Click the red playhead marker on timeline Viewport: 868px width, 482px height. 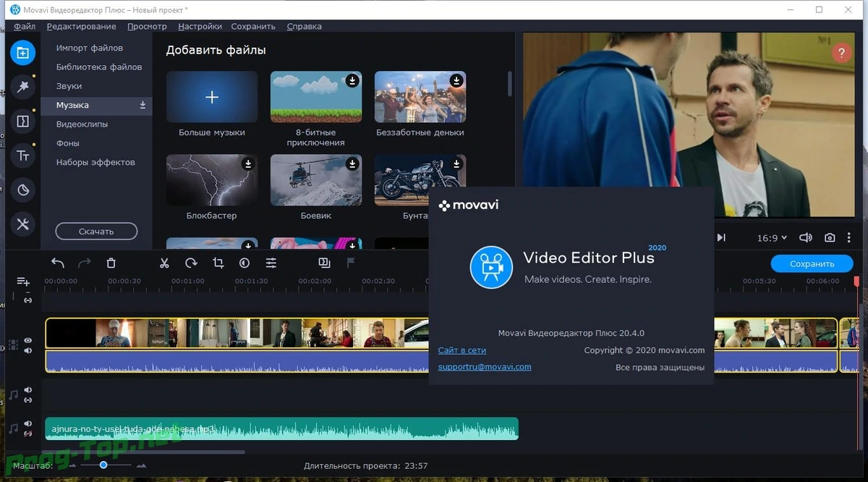(x=857, y=281)
